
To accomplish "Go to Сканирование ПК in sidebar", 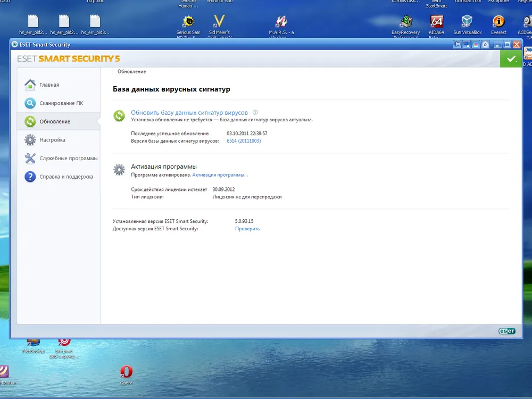I will (61, 103).
